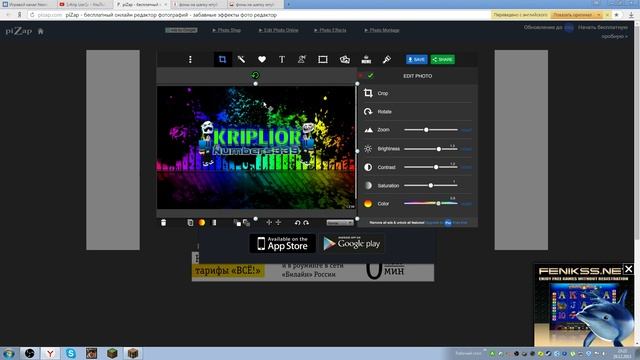Click the blue SAVE button
The width and height of the screenshot is (640, 360).
[x=417, y=60]
